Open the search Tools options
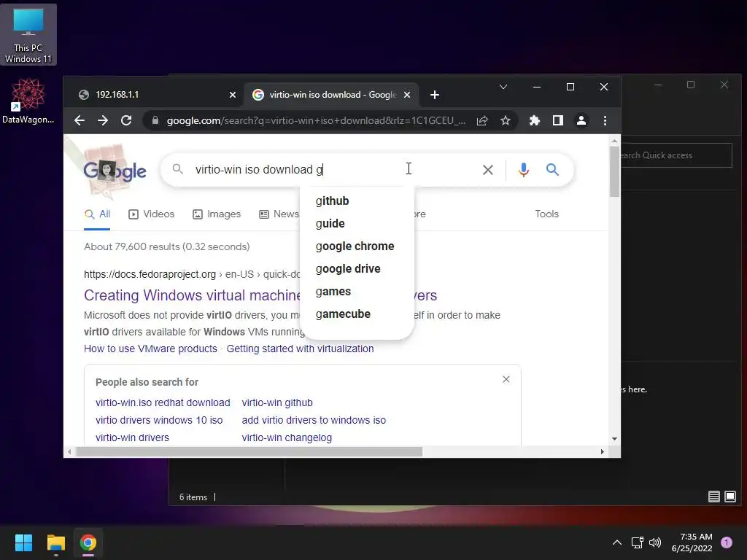 [546, 214]
